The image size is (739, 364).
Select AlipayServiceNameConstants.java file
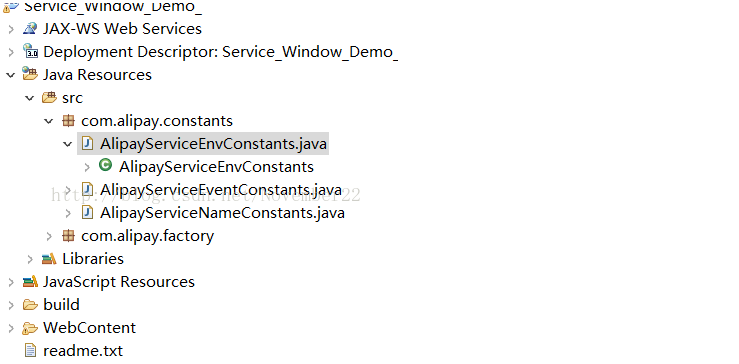pyautogui.click(x=222, y=213)
